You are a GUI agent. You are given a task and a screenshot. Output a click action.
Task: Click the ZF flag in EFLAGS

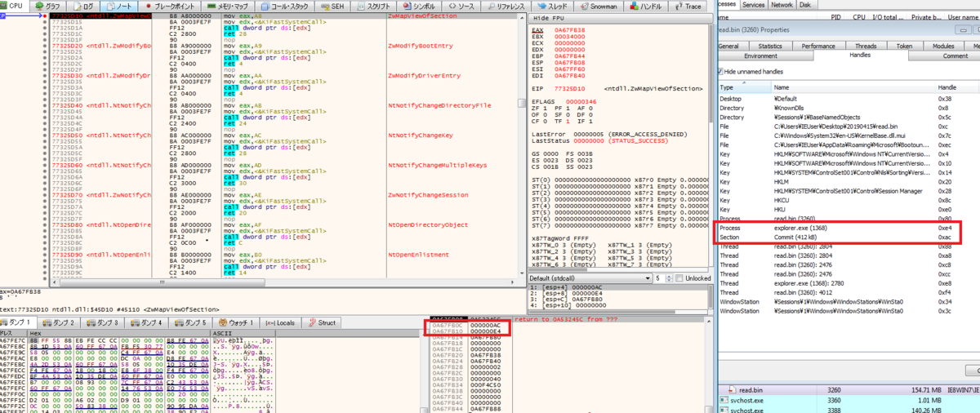pos(540,109)
